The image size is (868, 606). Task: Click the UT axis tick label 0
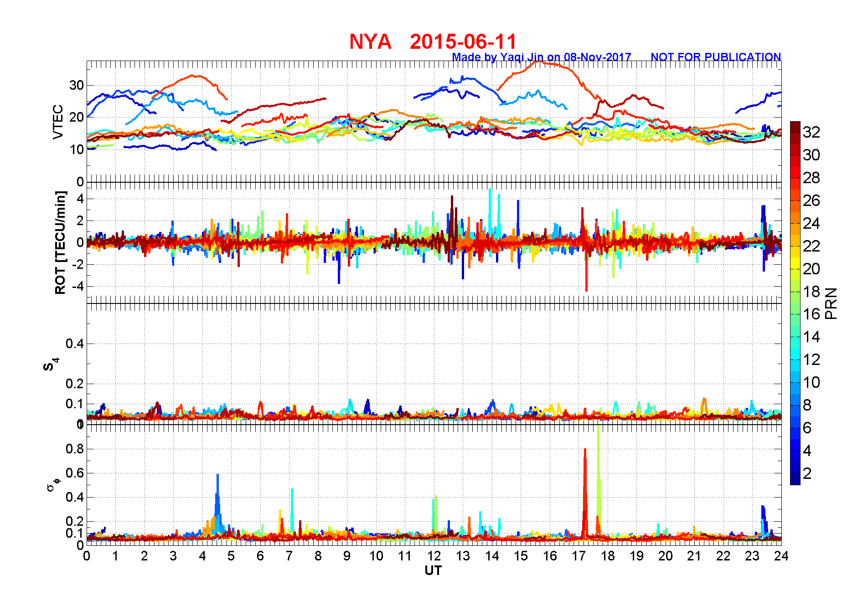point(87,556)
